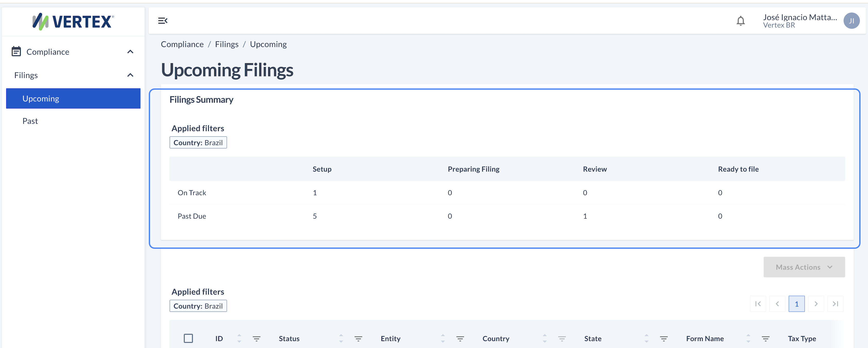Click the Vertex logo
Image resolution: width=868 pixels, height=348 pixels.
point(73,22)
